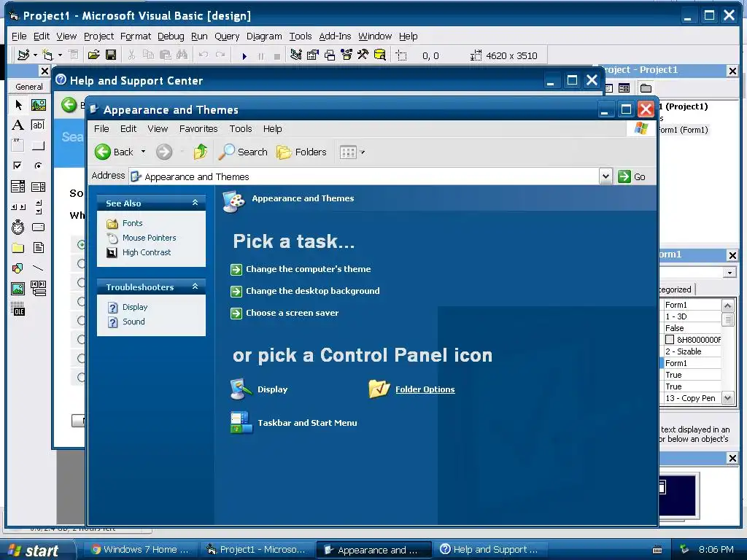Open Form Layout Window toolbar icon

pyautogui.click(x=330, y=55)
